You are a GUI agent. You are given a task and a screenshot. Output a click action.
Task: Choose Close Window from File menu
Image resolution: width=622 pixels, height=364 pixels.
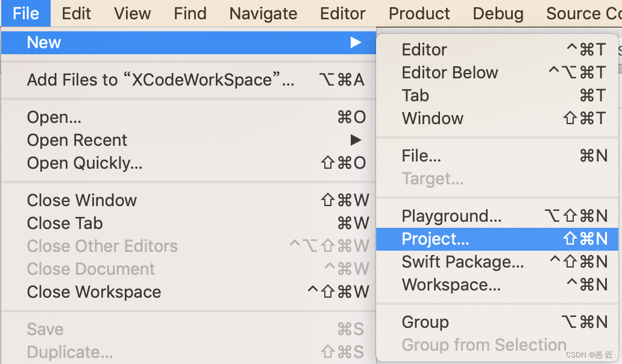[x=82, y=200]
